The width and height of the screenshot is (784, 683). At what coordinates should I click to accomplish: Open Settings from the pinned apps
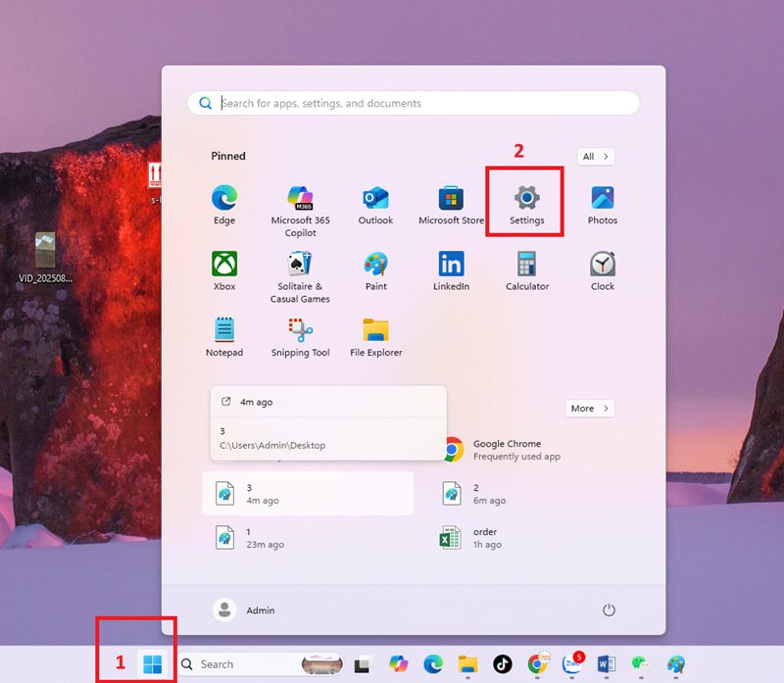(x=526, y=205)
